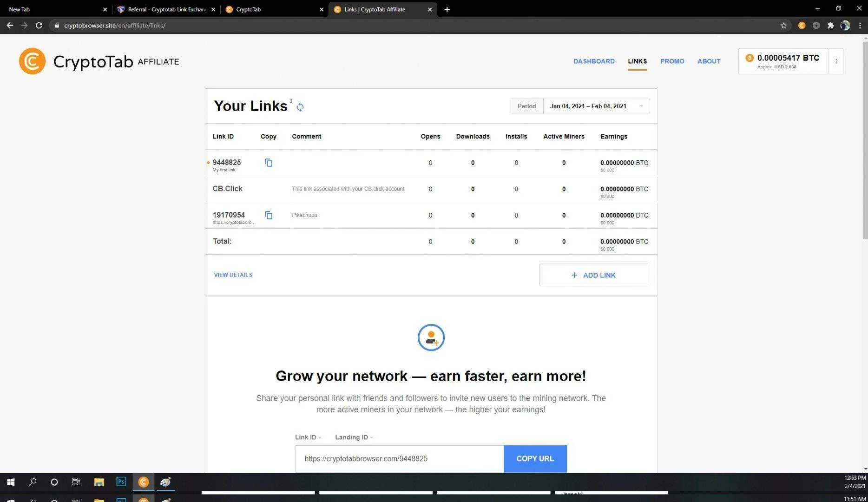This screenshot has width=868, height=502.
Task: Open Cortana circle on taskbar
Action: tap(54, 482)
